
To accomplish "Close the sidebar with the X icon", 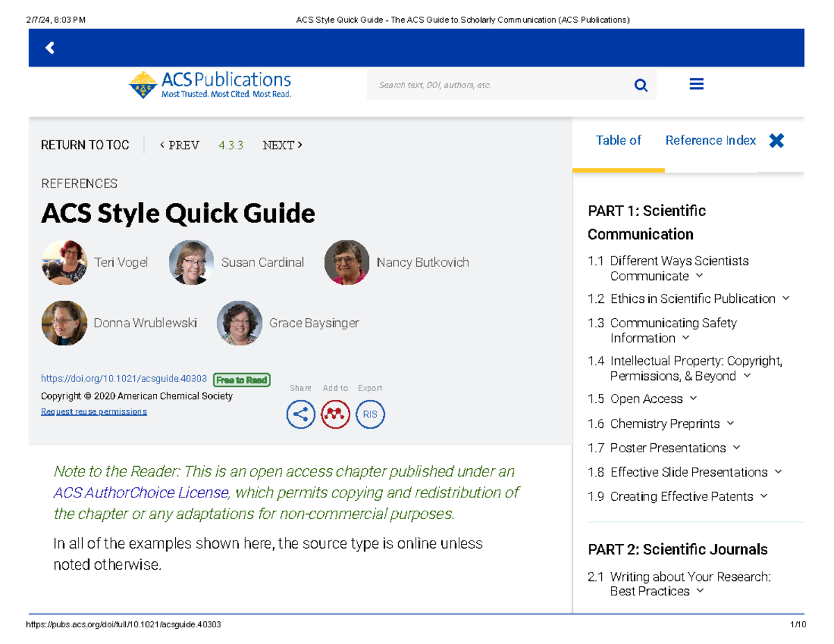I will coord(776,140).
